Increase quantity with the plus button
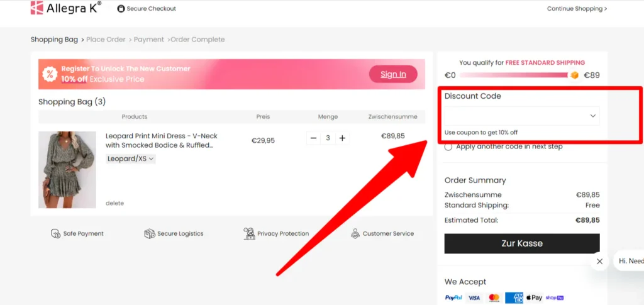 [x=342, y=138]
